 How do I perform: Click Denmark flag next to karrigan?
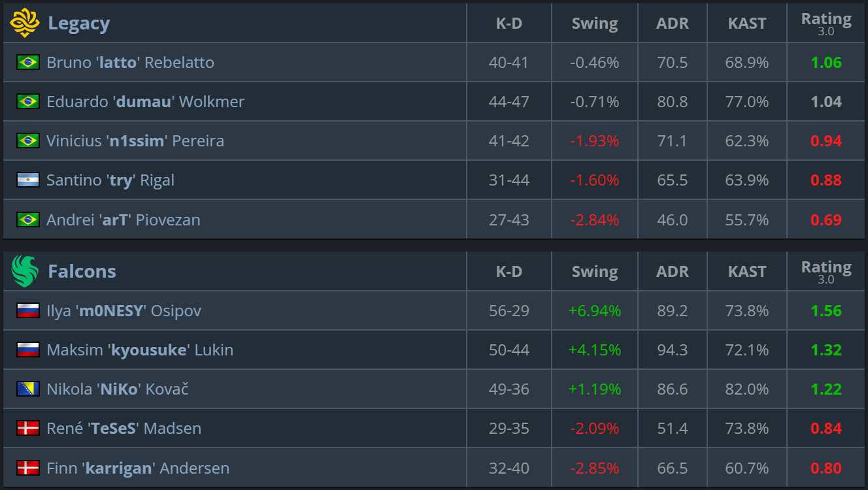click(28, 468)
